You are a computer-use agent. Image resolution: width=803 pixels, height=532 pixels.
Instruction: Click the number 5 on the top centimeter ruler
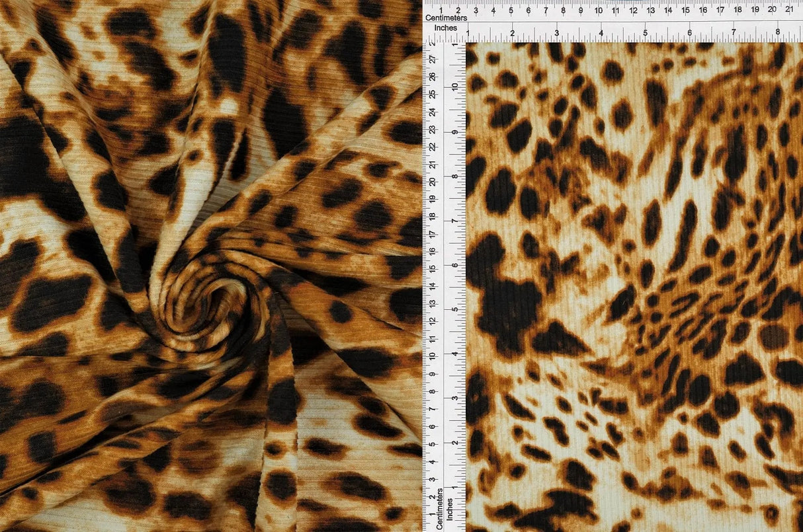tap(512, 11)
